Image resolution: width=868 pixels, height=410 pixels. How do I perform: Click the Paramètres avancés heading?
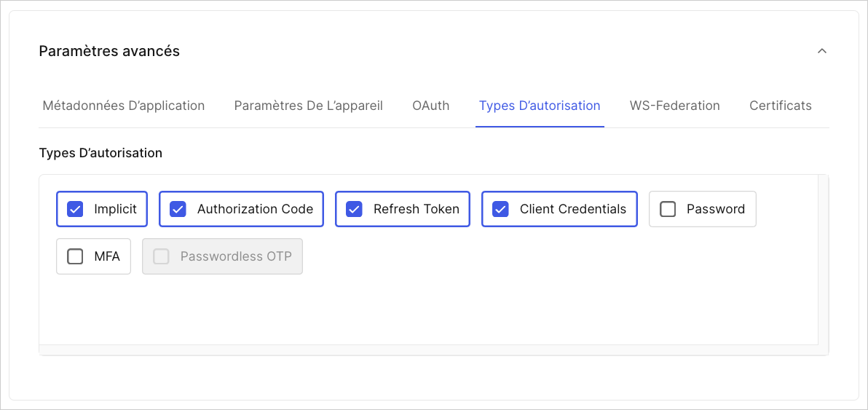coord(109,51)
